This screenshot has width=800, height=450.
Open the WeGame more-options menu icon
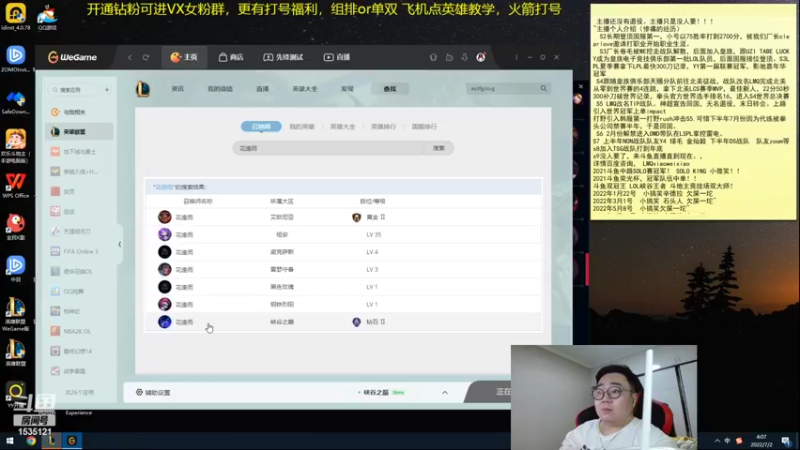coord(516,57)
